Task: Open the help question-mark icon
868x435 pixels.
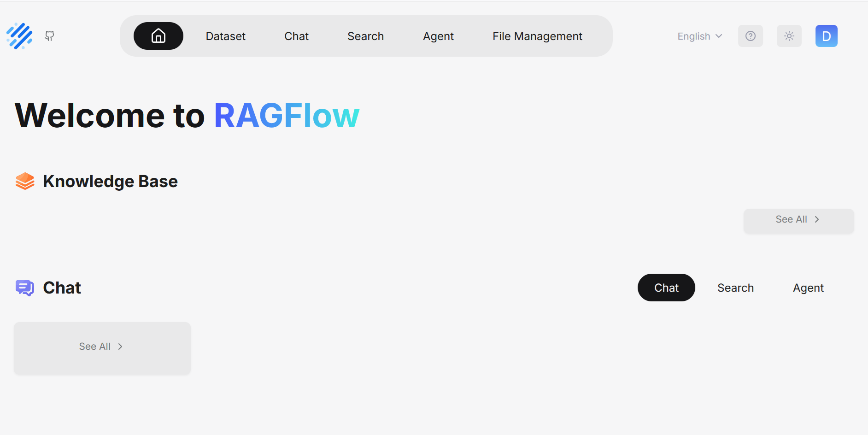Action: (751, 36)
